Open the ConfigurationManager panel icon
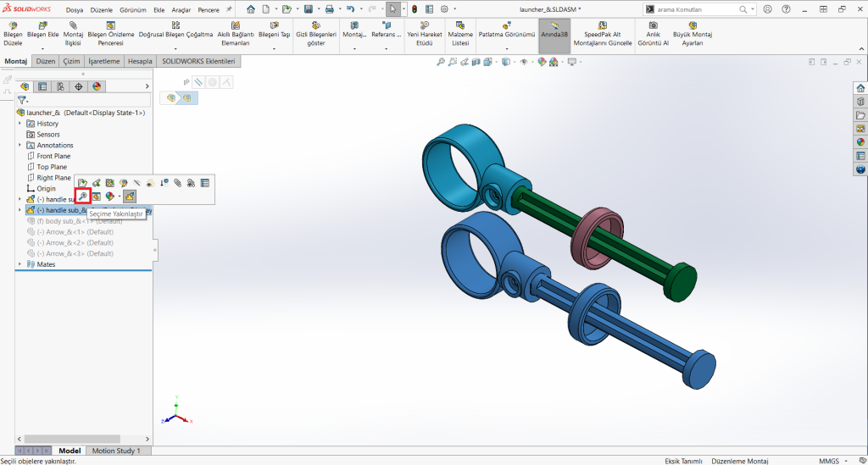This screenshot has width=868, height=465. click(x=60, y=86)
